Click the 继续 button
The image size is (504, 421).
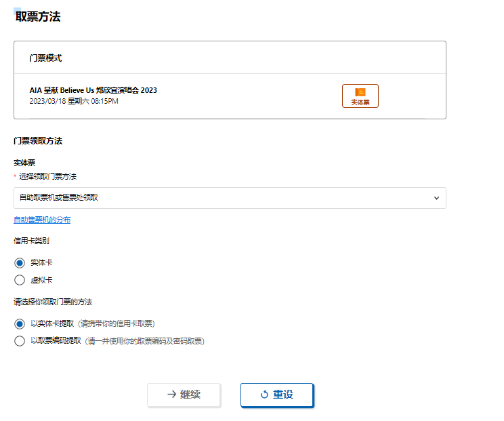click(x=184, y=395)
